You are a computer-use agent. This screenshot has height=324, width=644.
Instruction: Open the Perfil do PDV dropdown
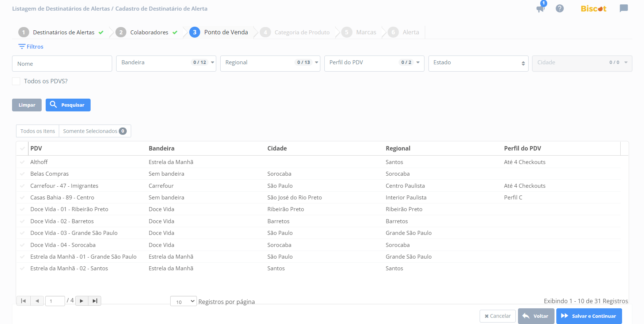point(374,63)
